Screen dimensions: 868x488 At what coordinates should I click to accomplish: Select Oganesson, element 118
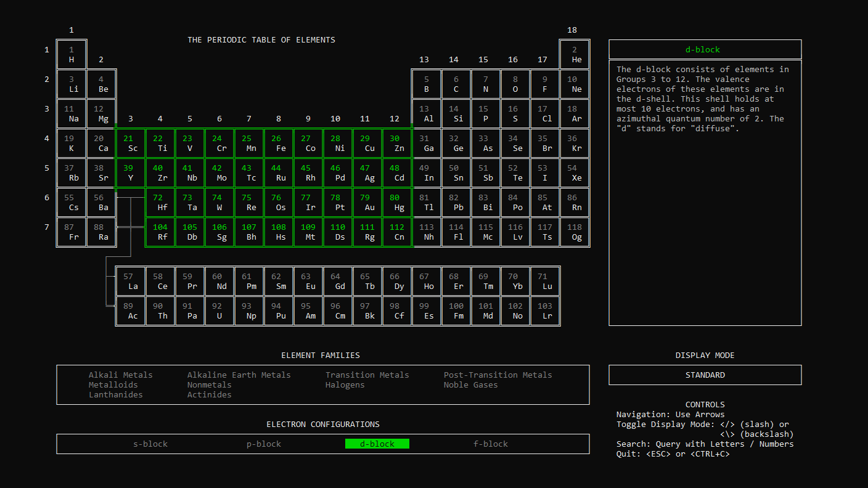click(575, 232)
